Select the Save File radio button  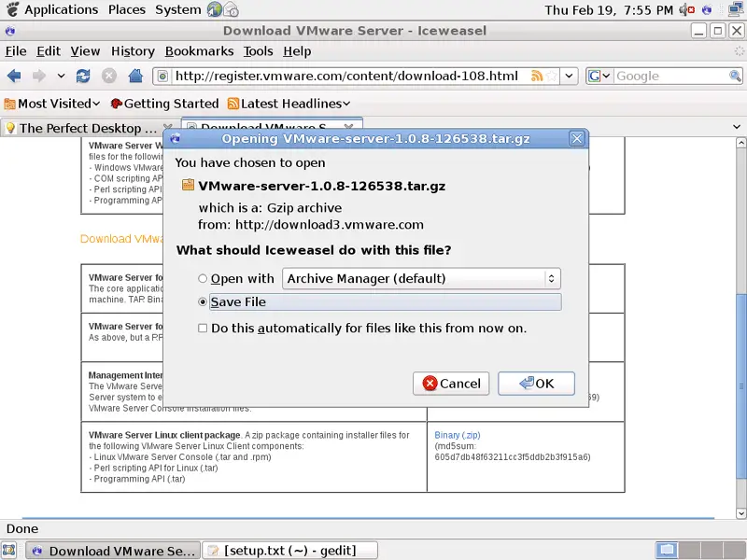click(203, 301)
